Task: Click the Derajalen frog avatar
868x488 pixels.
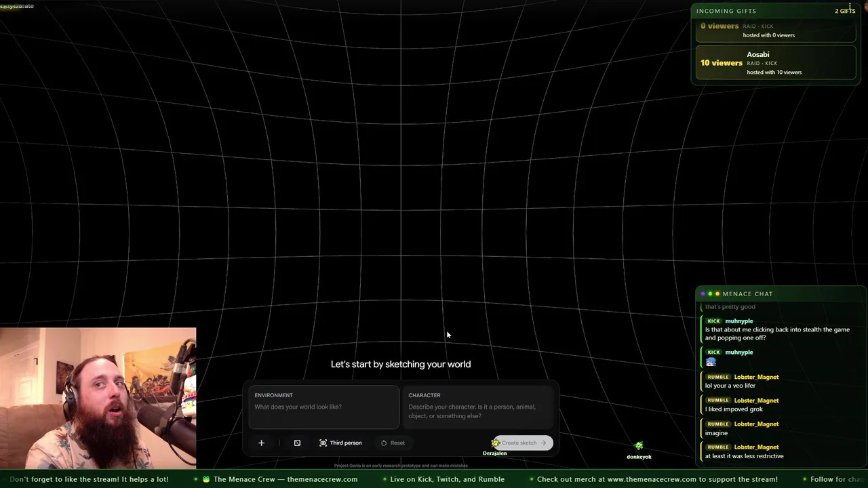Action: pos(495,443)
